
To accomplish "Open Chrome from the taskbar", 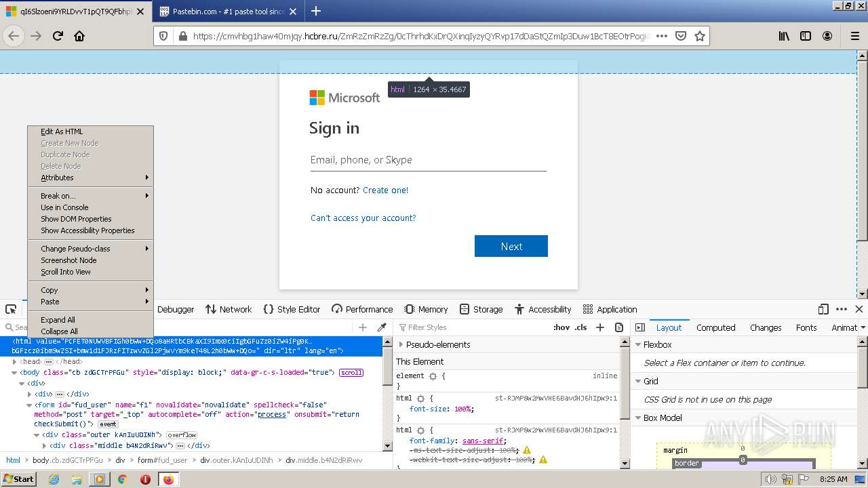I will pyautogui.click(x=122, y=479).
